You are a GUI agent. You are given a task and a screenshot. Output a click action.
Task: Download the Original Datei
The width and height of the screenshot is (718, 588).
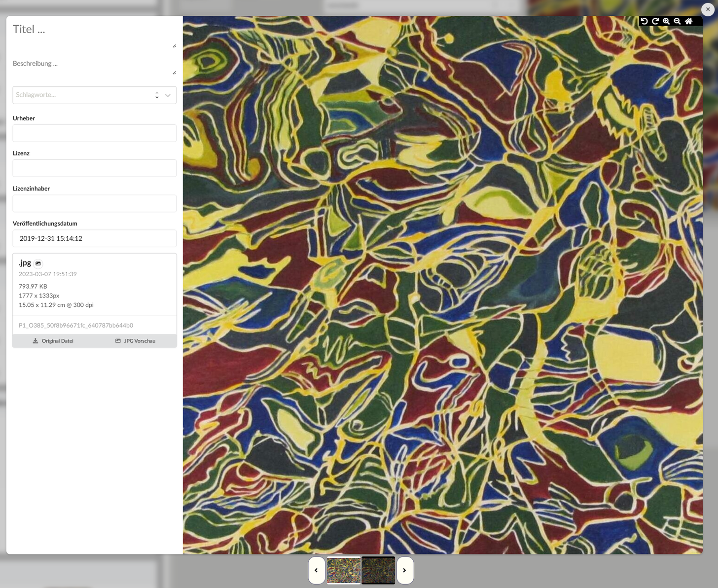point(53,340)
